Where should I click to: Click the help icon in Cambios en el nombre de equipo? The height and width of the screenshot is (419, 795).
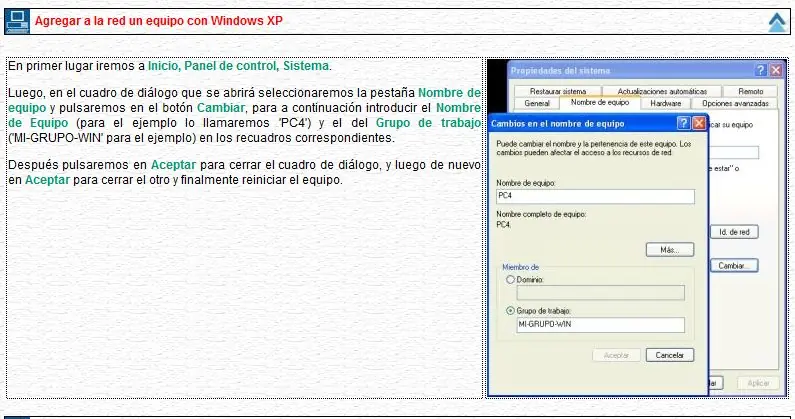[683, 123]
